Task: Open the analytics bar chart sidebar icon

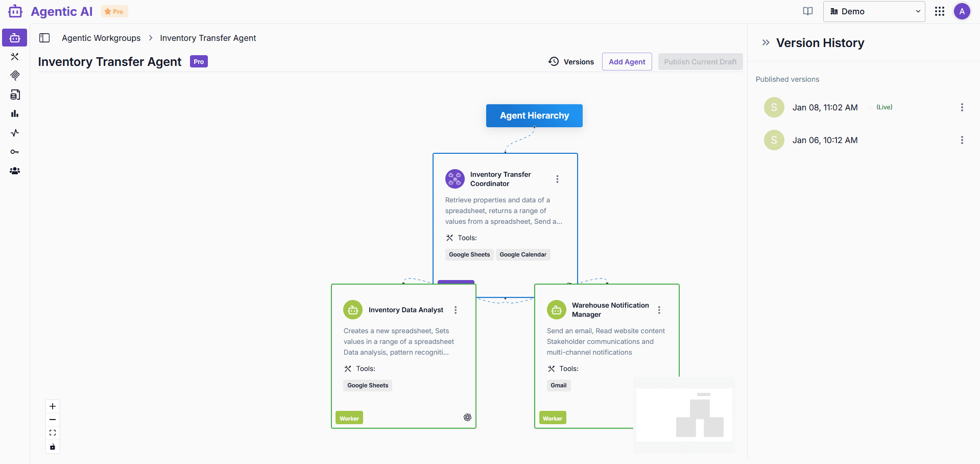Action: [15, 113]
